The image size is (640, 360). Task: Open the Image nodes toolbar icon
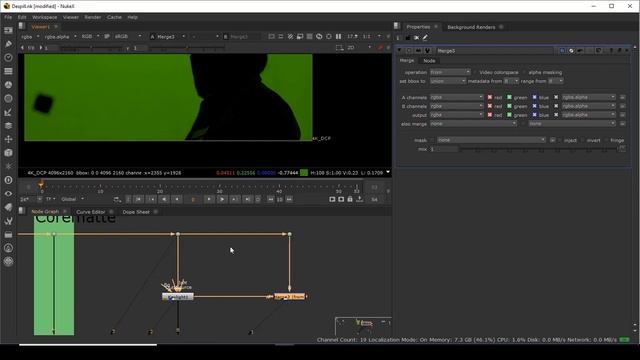click(8, 30)
